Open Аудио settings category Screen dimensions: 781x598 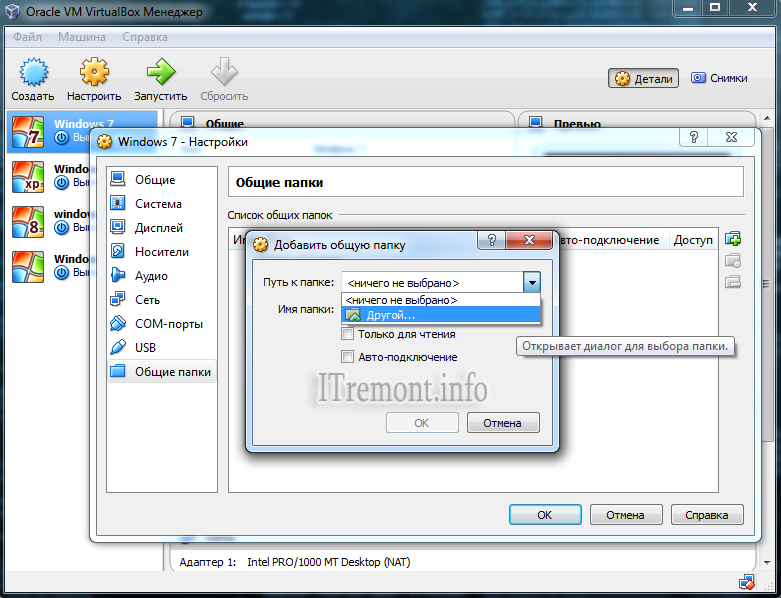tap(162, 276)
